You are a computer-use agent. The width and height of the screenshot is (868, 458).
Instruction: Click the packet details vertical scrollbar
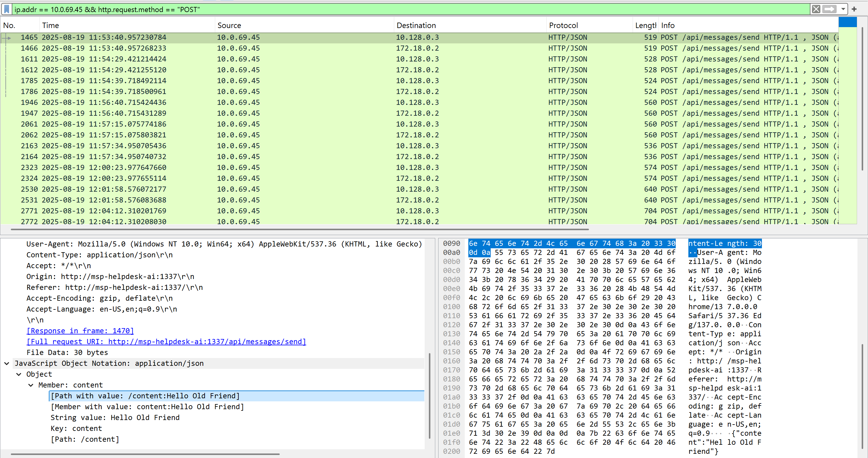(x=429, y=396)
